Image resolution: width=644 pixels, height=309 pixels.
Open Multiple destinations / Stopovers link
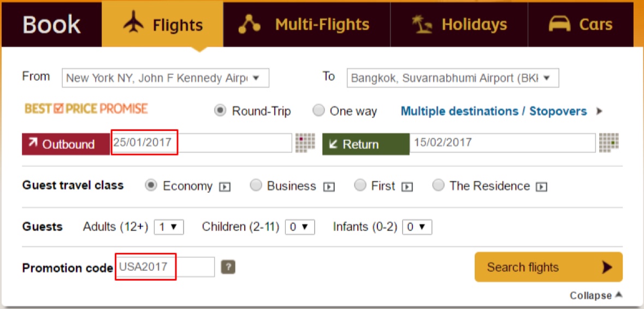click(494, 111)
